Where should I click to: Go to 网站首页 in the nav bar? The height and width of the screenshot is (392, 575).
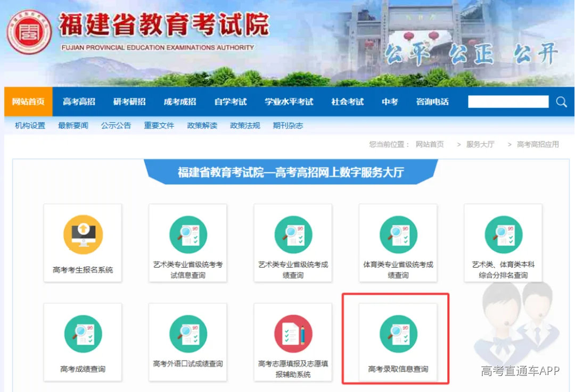coord(28,102)
